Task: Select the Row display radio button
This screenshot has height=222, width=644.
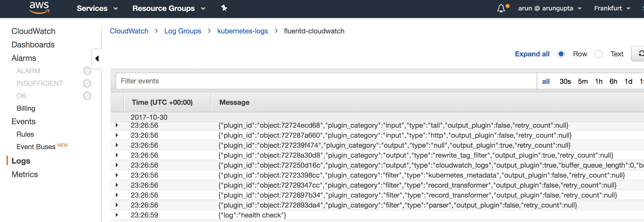Action: click(561, 54)
